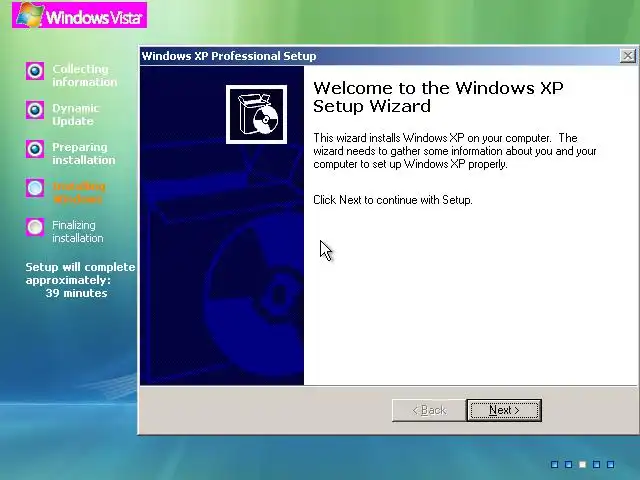Click the Installing Windows step indicator
The image size is (640, 480).
(x=35, y=188)
